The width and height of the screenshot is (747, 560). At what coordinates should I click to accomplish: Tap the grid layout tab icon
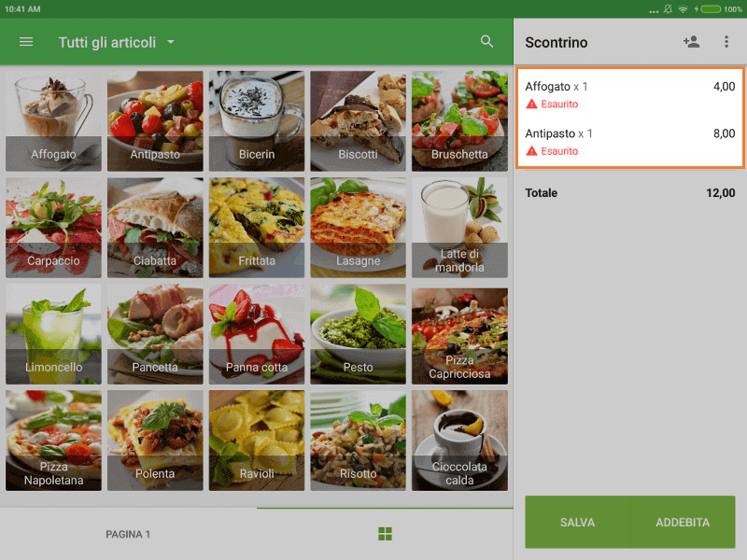click(x=385, y=534)
